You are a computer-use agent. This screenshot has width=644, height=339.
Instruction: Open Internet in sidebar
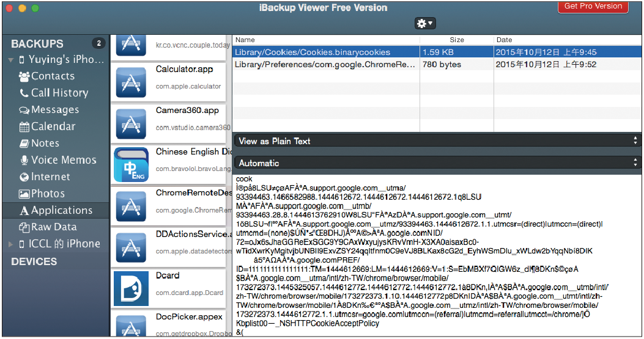45,177
